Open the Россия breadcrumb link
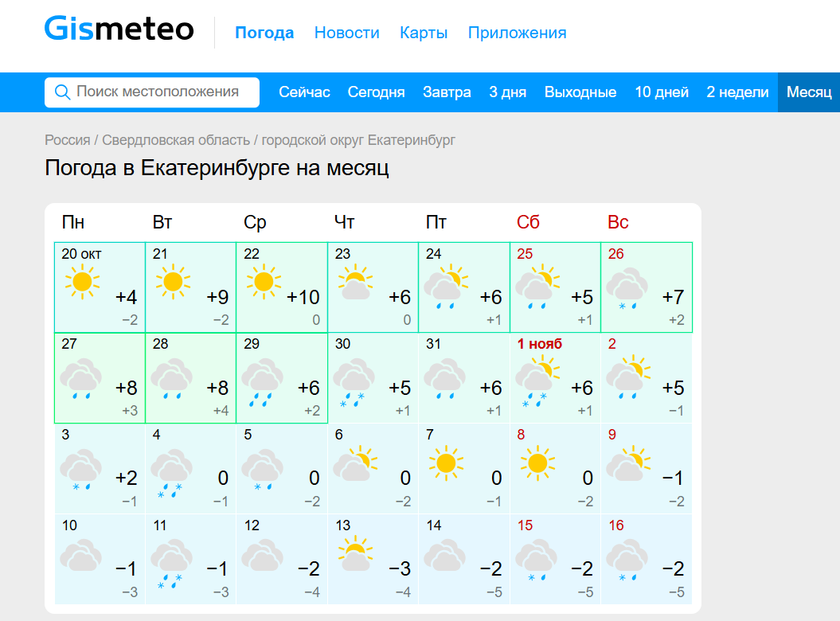Image resolution: width=840 pixels, height=621 pixels. [x=67, y=140]
